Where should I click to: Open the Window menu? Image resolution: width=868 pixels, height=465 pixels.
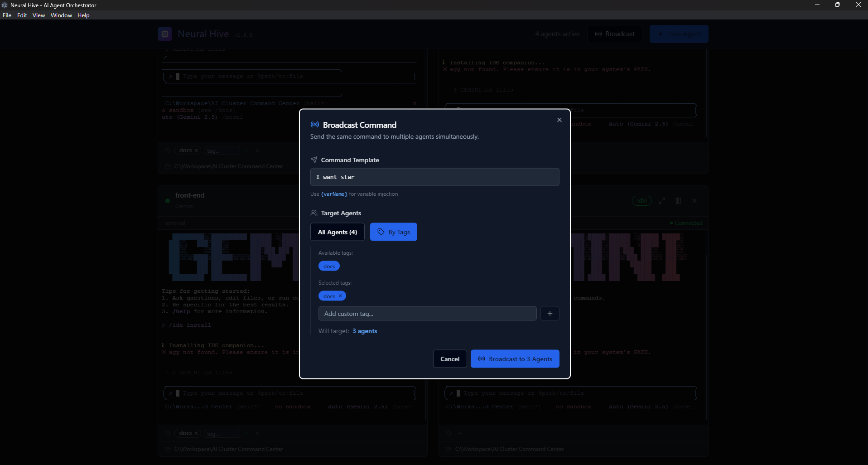click(x=62, y=15)
